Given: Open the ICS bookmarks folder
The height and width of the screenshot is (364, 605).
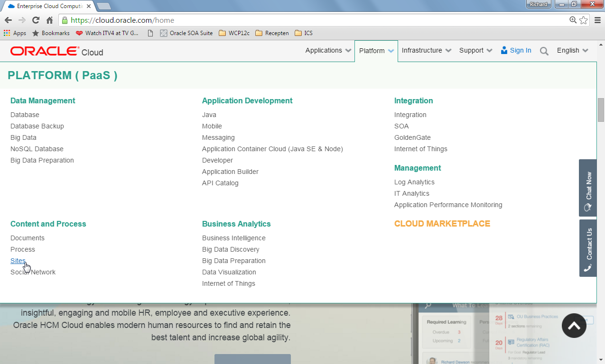Looking at the screenshot, I should (x=304, y=33).
